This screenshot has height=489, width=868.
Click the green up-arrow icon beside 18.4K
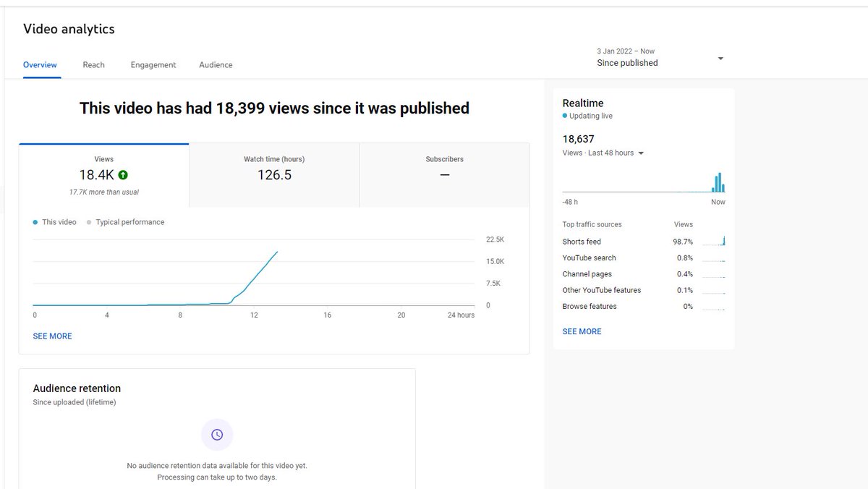click(123, 175)
